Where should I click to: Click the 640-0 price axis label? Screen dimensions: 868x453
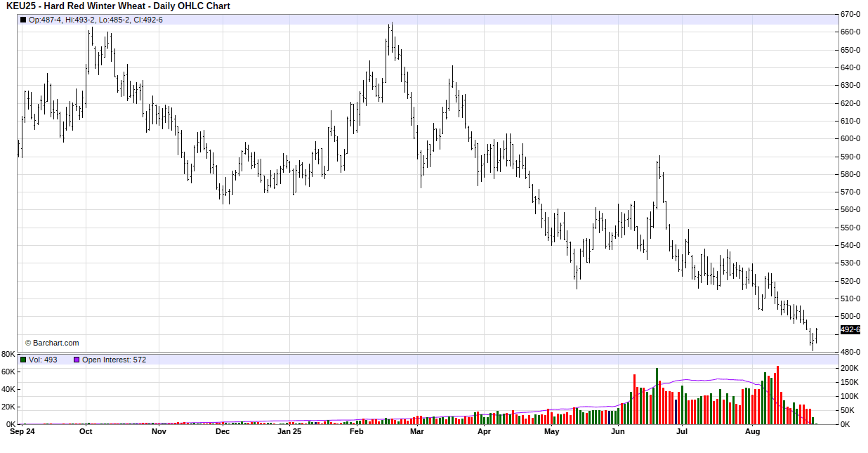850,67
